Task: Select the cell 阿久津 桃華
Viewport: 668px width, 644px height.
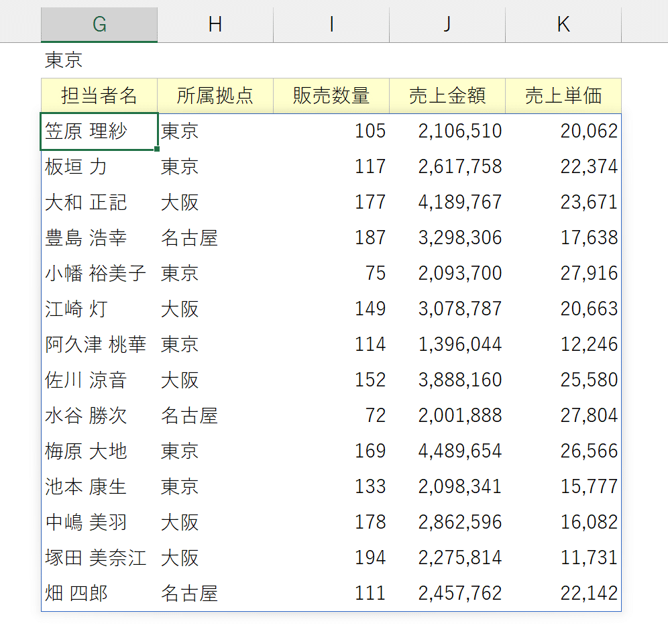Action: click(x=99, y=344)
